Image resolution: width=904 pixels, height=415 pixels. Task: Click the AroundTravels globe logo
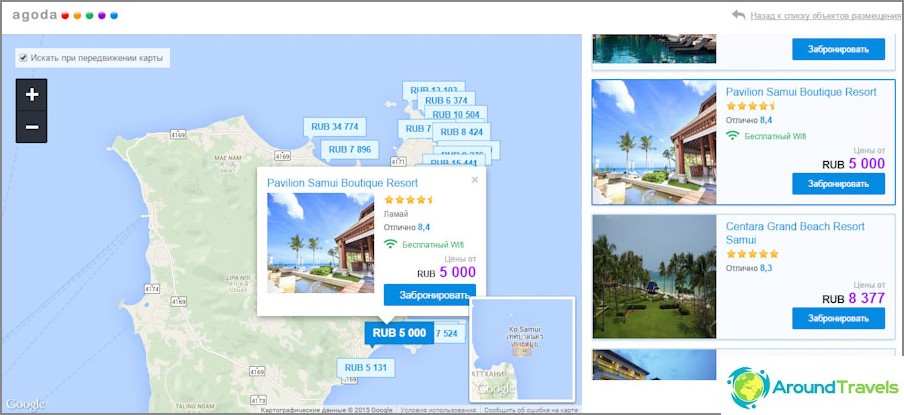click(748, 388)
